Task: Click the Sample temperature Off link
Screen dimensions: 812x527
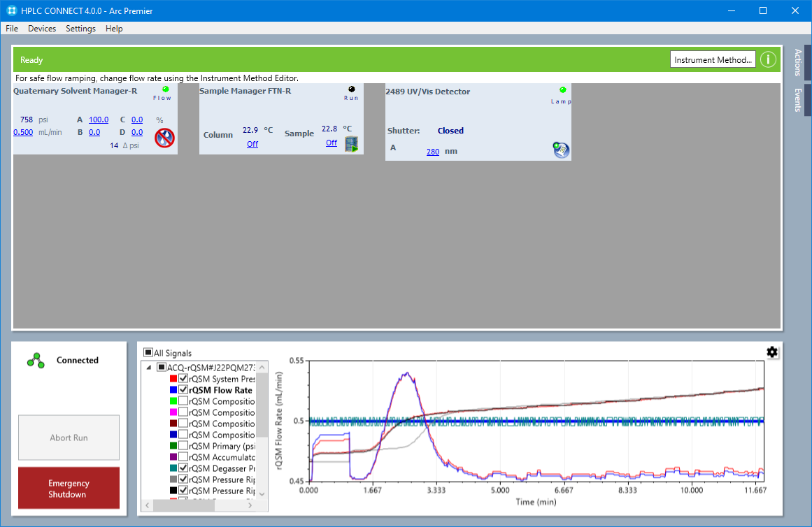Action: pos(332,143)
